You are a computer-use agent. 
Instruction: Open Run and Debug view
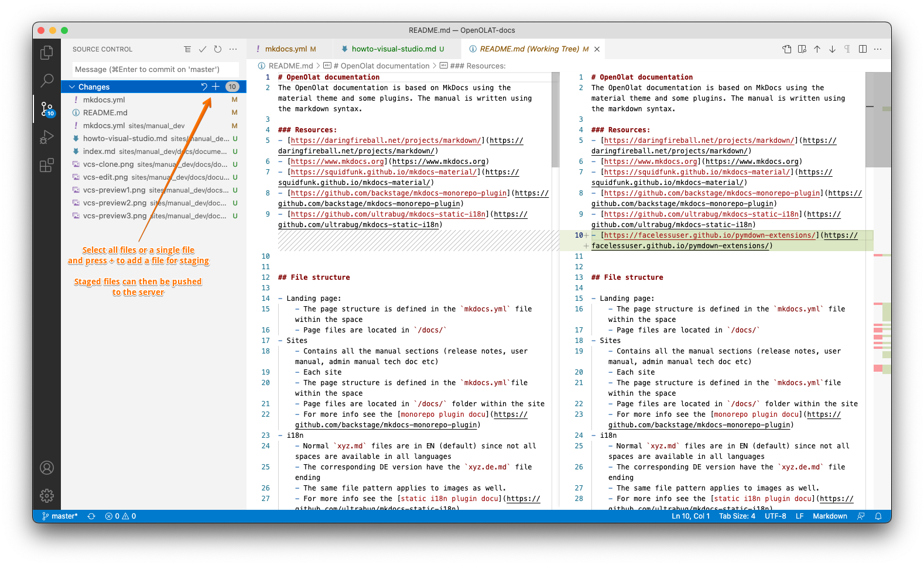coord(47,138)
